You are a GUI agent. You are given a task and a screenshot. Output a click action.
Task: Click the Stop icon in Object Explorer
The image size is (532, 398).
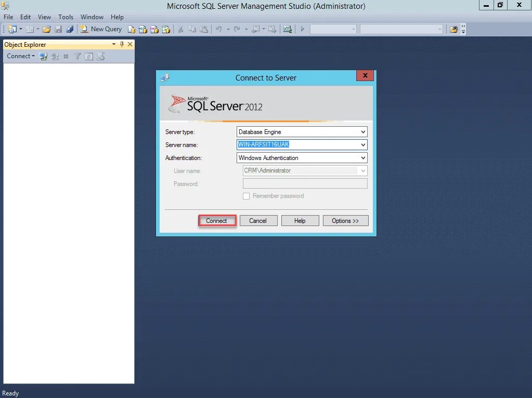pos(66,56)
